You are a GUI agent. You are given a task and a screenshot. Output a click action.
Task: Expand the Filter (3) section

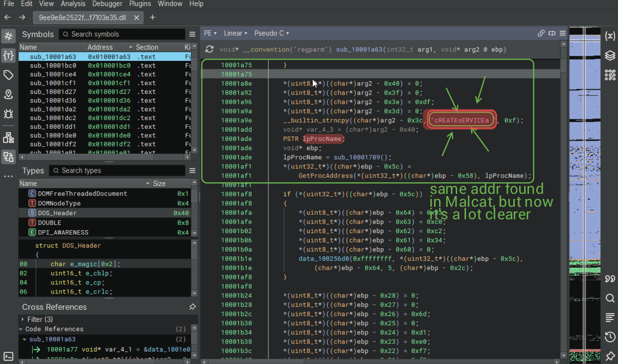point(40,319)
